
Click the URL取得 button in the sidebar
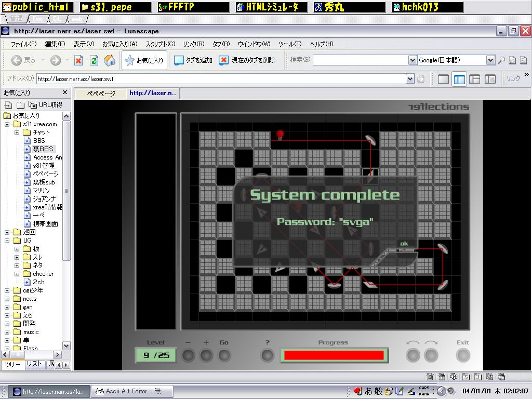click(46, 105)
